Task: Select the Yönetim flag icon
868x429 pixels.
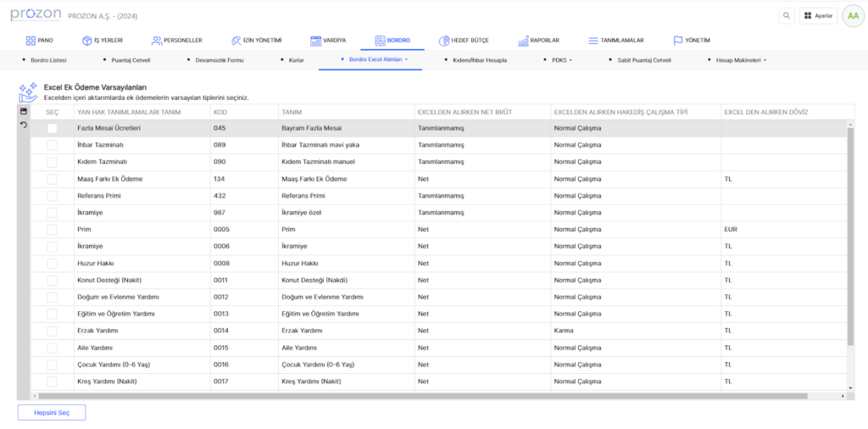Action: pos(678,40)
